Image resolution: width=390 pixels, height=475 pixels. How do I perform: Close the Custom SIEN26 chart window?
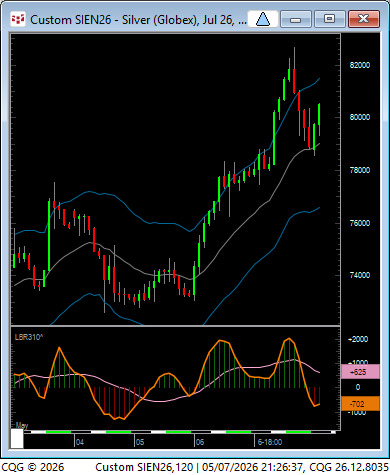[x=364, y=19]
